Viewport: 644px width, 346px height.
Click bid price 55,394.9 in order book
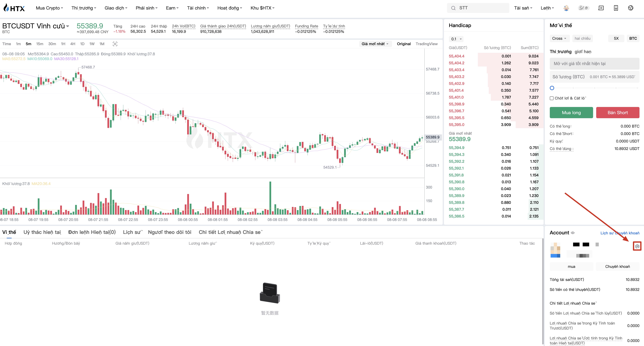456,148
